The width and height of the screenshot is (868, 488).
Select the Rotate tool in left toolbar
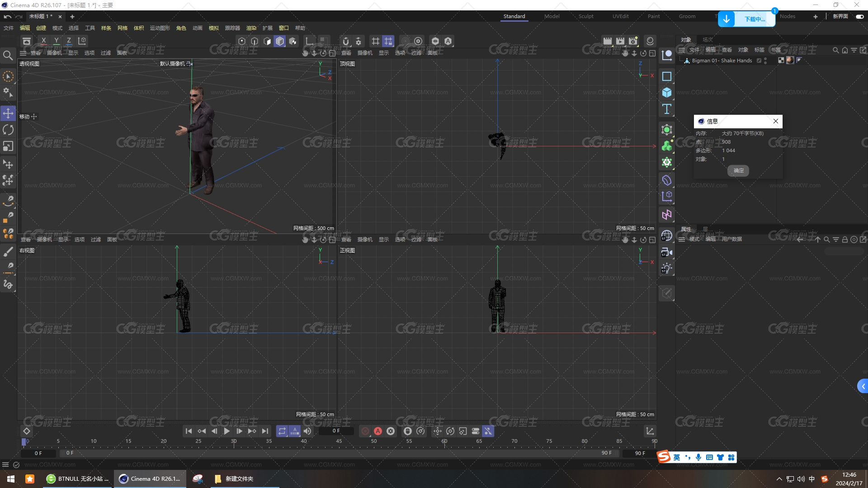8,130
